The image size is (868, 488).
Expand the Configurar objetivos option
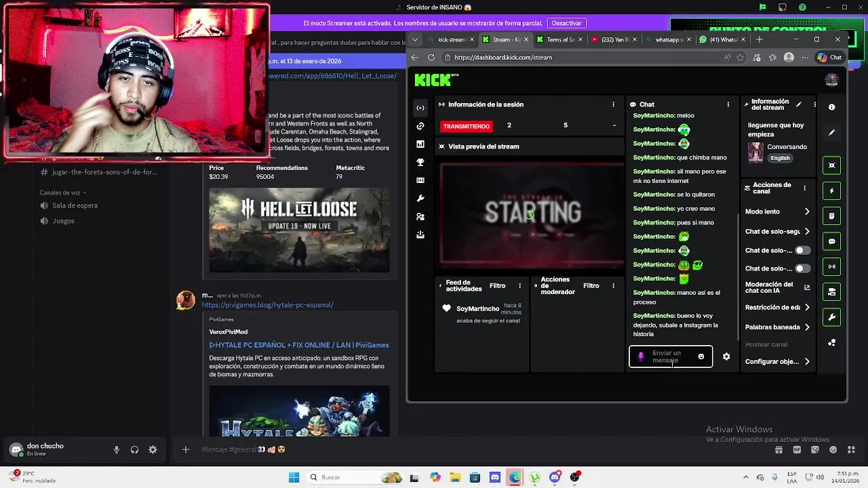click(x=778, y=361)
